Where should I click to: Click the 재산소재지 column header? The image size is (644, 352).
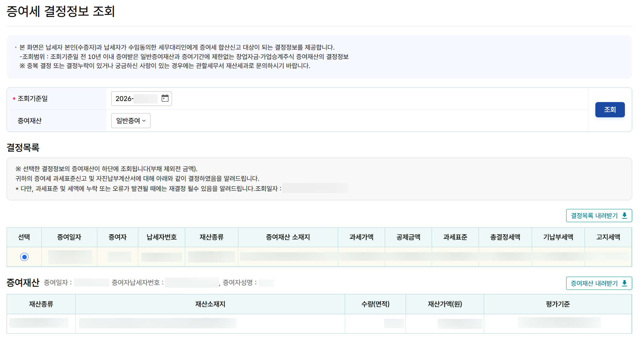coord(210,304)
